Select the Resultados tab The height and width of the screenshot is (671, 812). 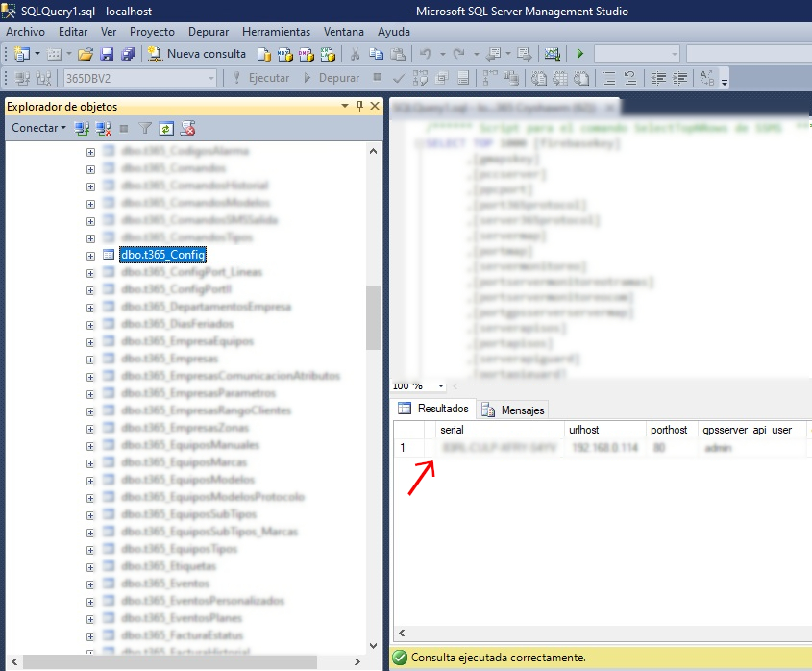click(433, 410)
